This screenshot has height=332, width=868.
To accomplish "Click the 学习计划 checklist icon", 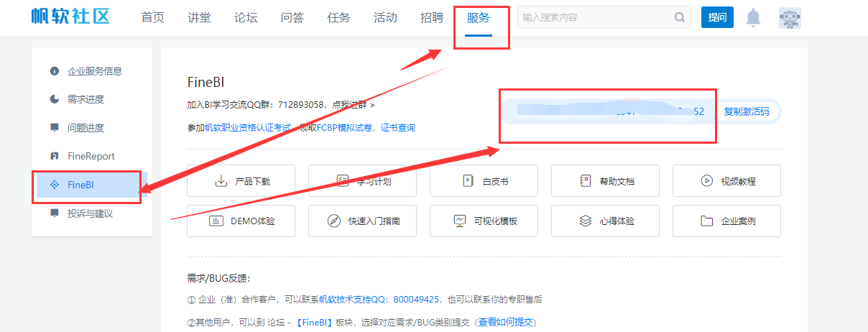I will [343, 181].
